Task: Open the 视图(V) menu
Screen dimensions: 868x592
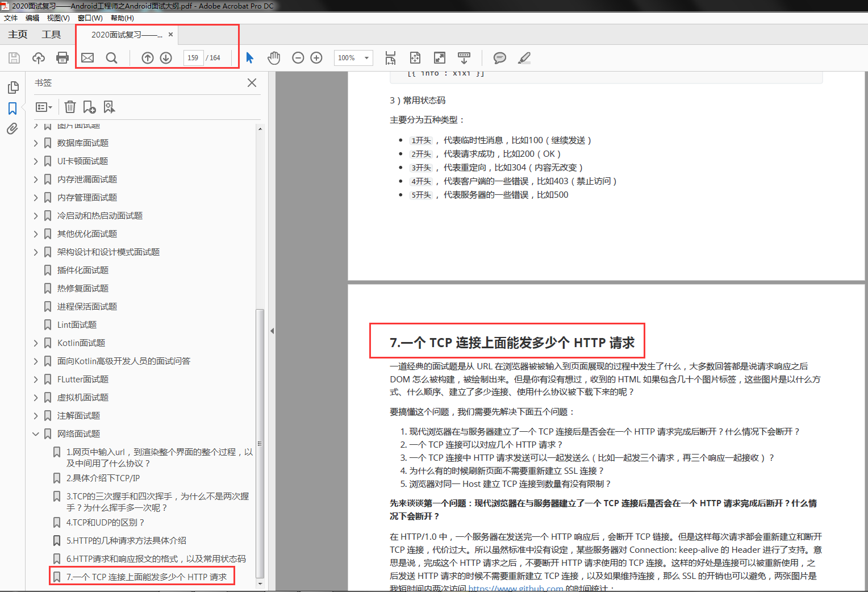Action: tap(59, 18)
